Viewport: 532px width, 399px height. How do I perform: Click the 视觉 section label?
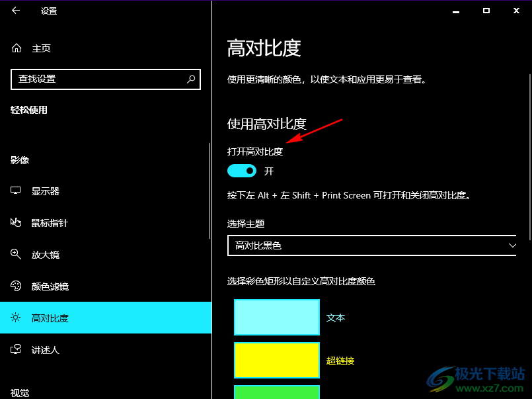(20, 393)
